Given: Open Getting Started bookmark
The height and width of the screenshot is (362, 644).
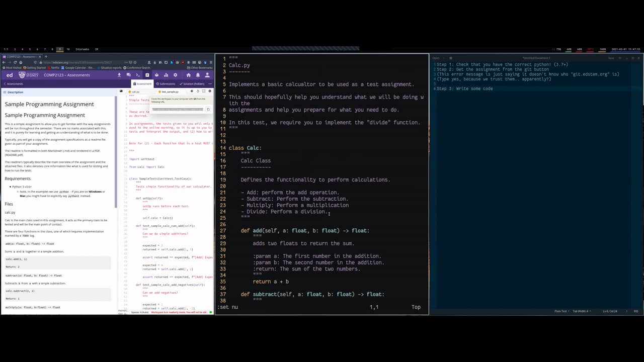Looking at the screenshot, I should coord(34,67).
